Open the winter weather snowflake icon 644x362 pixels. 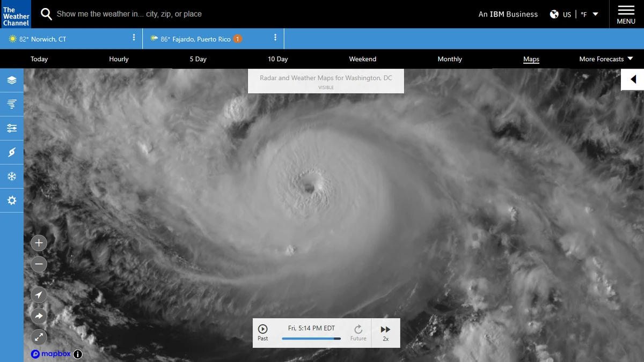[x=11, y=176]
